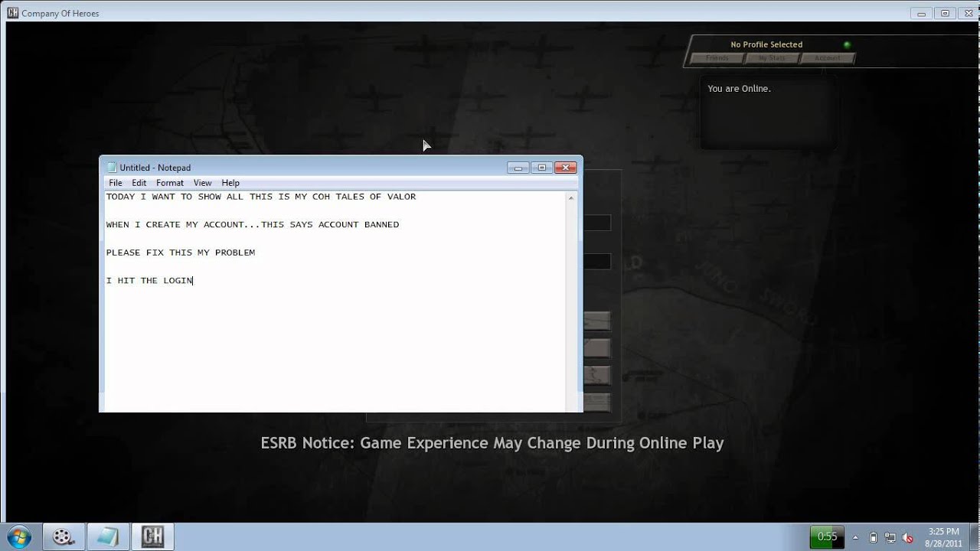Click the green 0:55 recording timer

(827, 536)
